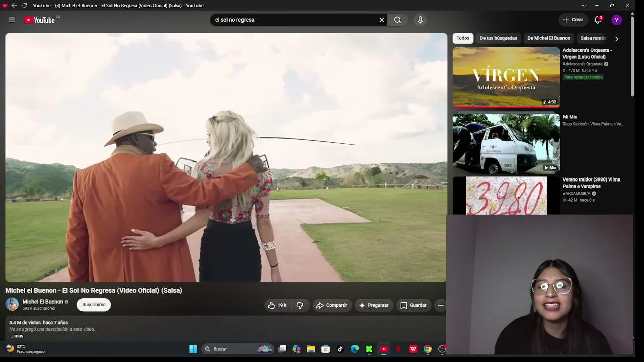Show more filter chips with the arrow

(616, 39)
